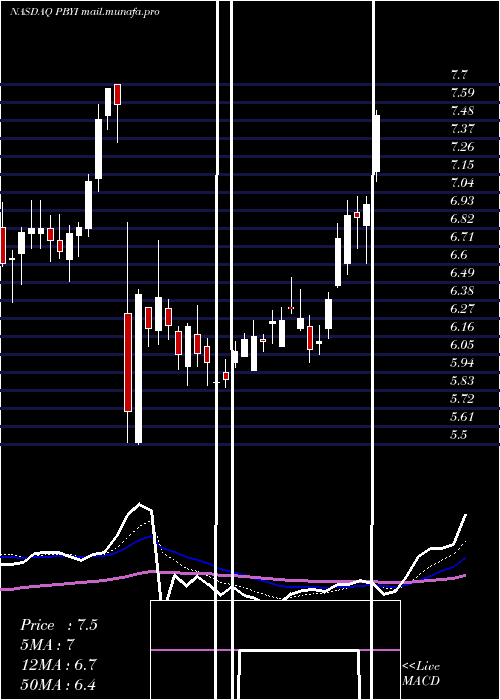Image resolution: width=500 pixels, height=700 pixels.
Task: Click the 6.38 price axis label
Action: 462,291
